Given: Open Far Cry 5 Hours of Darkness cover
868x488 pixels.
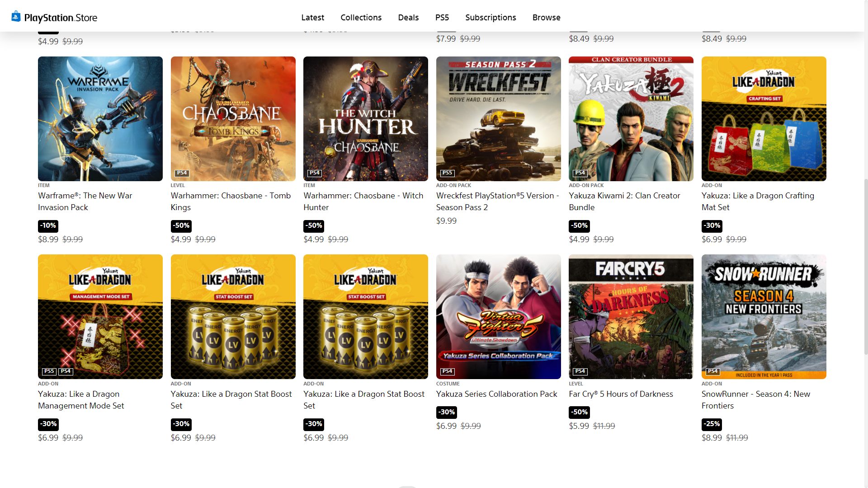Looking at the screenshot, I should 631,317.
